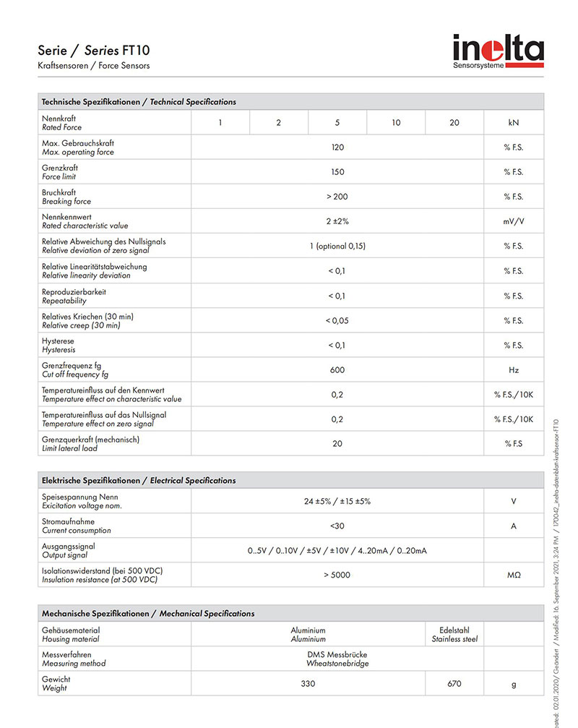Click 'Gehäusematerial Housing material' label
The width and height of the screenshot is (578, 728).
(x=71, y=635)
